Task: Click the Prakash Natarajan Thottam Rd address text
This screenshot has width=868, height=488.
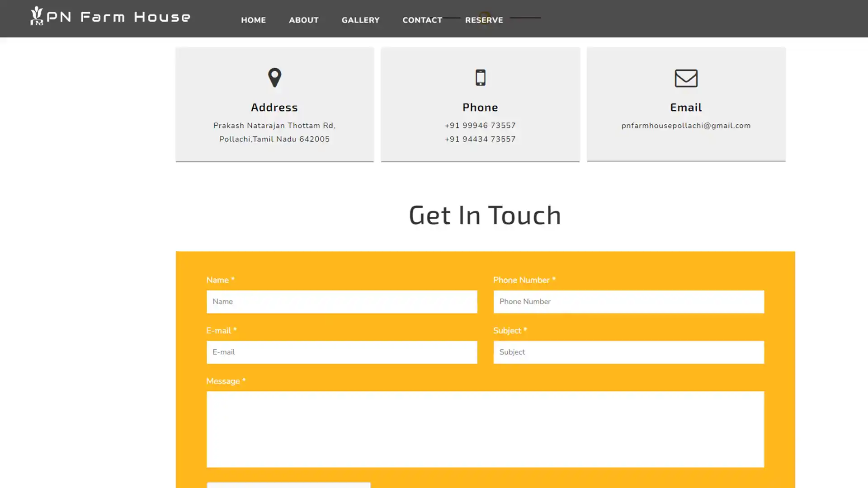Action: tap(274, 126)
